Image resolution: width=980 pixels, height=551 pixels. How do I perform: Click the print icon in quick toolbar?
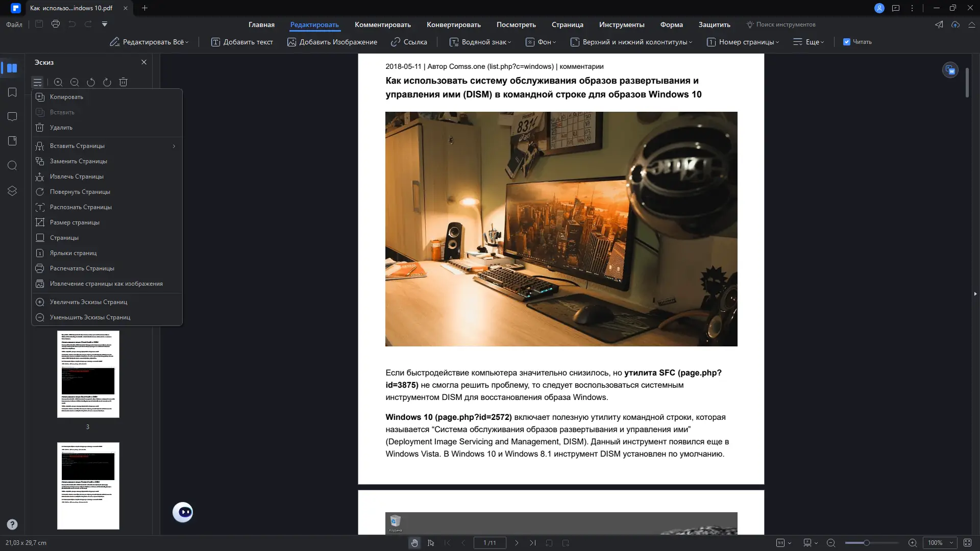pos(56,24)
